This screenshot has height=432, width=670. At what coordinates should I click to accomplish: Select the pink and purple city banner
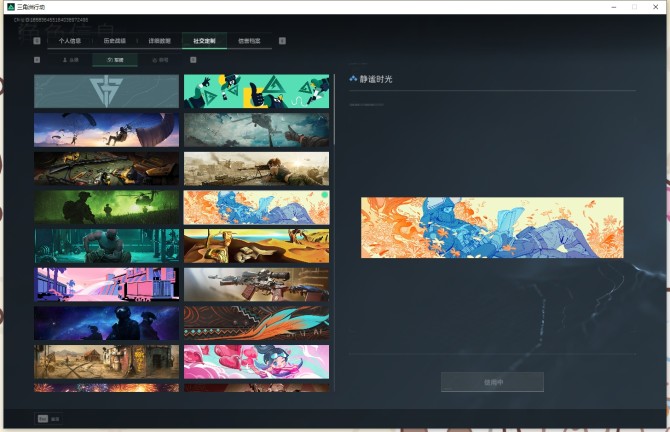click(x=106, y=285)
